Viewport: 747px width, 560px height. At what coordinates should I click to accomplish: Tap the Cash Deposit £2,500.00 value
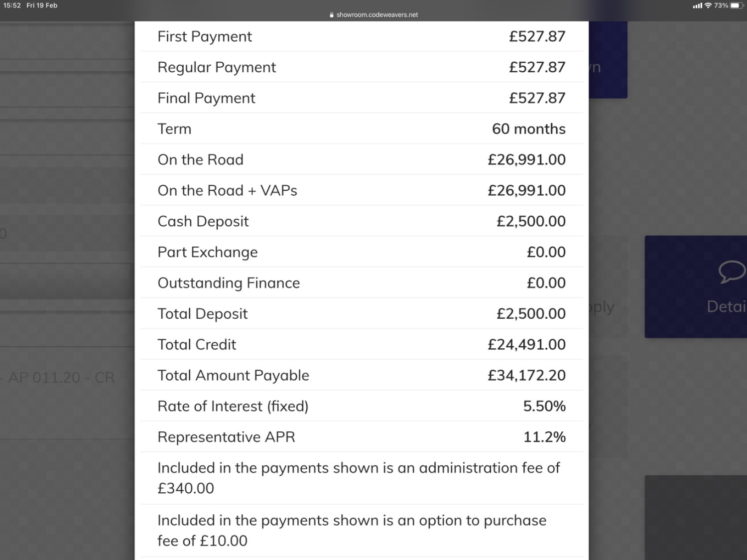point(531,221)
